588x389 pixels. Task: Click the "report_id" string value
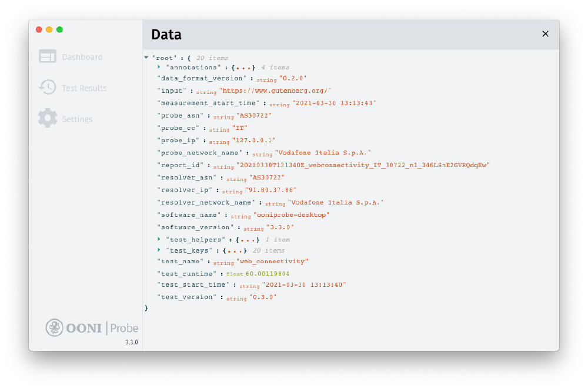(363, 165)
